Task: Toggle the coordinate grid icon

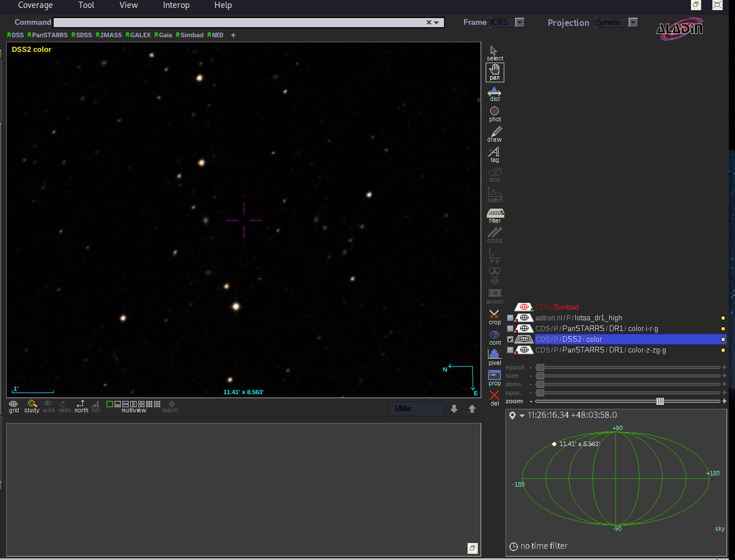Action: coord(14,406)
